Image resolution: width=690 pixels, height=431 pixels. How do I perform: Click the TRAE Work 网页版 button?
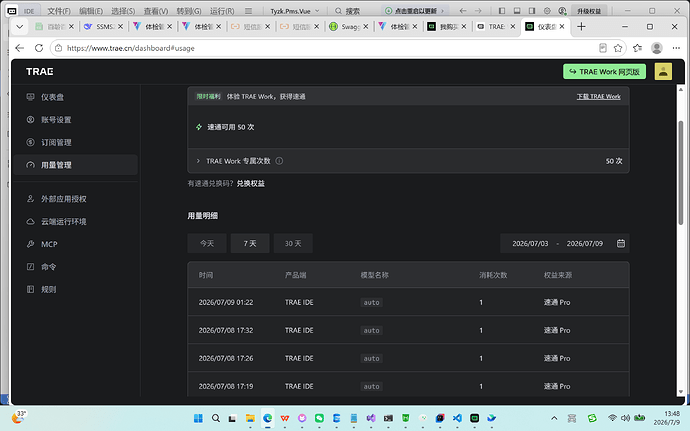click(x=604, y=72)
